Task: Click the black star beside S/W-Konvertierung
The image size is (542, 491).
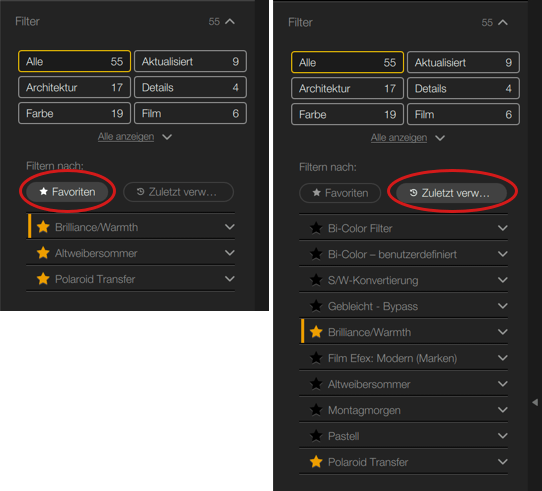Action: [x=316, y=280]
